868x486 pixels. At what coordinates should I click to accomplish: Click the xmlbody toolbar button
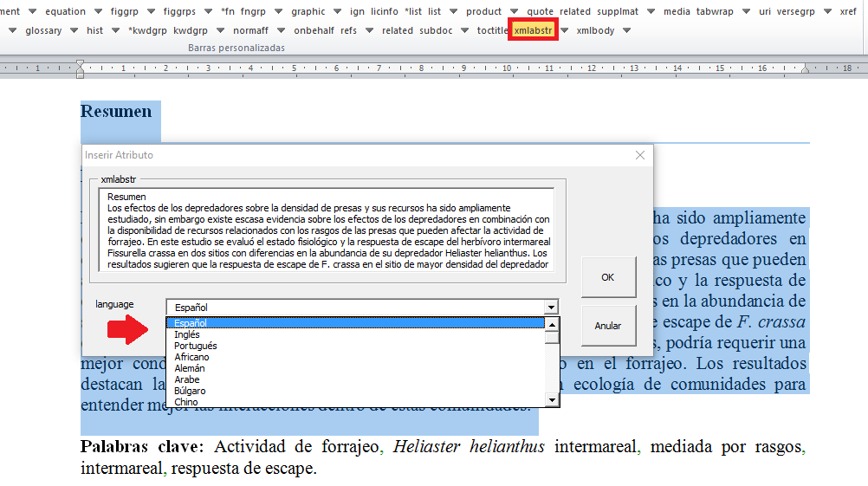click(x=595, y=30)
